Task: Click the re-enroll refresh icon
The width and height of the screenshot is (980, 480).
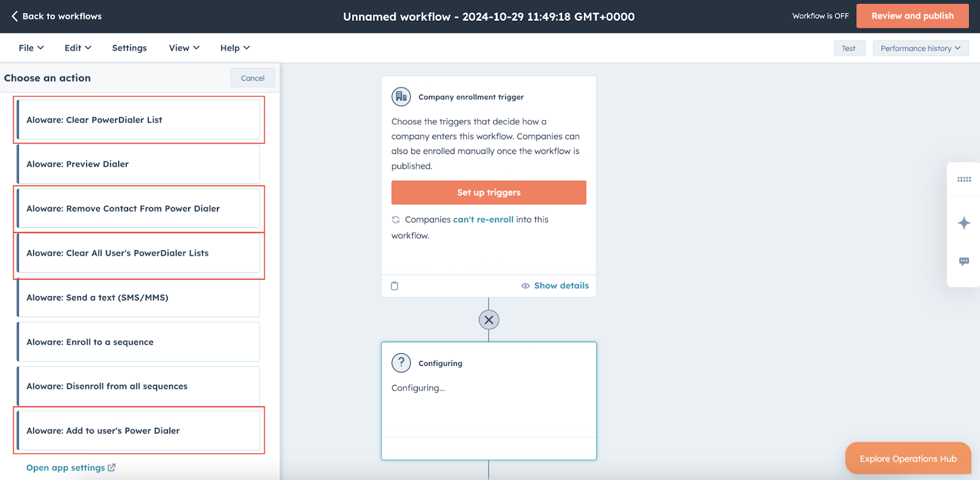Action: (396, 219)
